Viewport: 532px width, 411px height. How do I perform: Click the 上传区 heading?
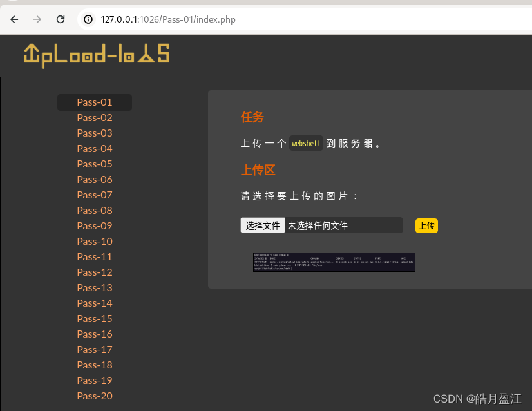[258, 169]
